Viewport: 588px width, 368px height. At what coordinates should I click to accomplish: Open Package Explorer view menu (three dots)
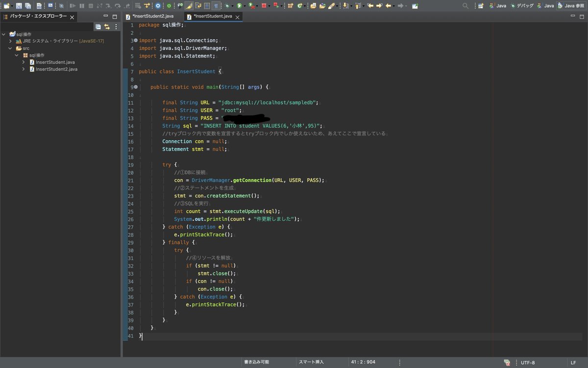coord(116,26)
